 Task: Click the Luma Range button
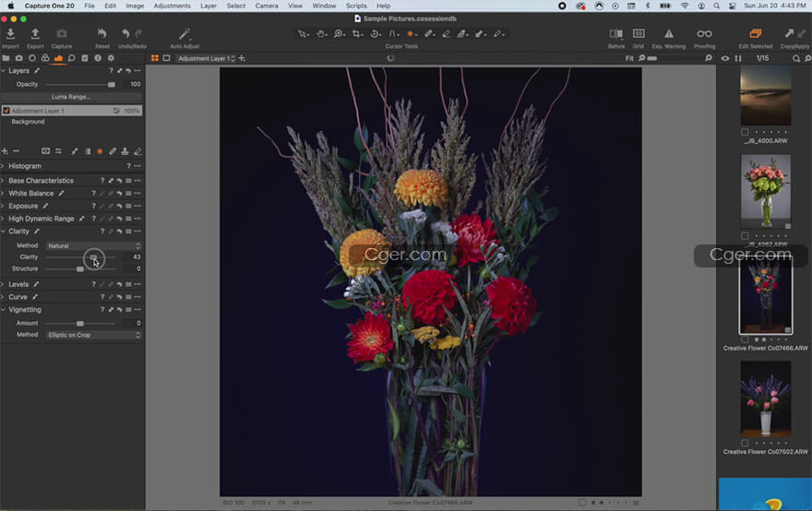[x=71, y=97]
